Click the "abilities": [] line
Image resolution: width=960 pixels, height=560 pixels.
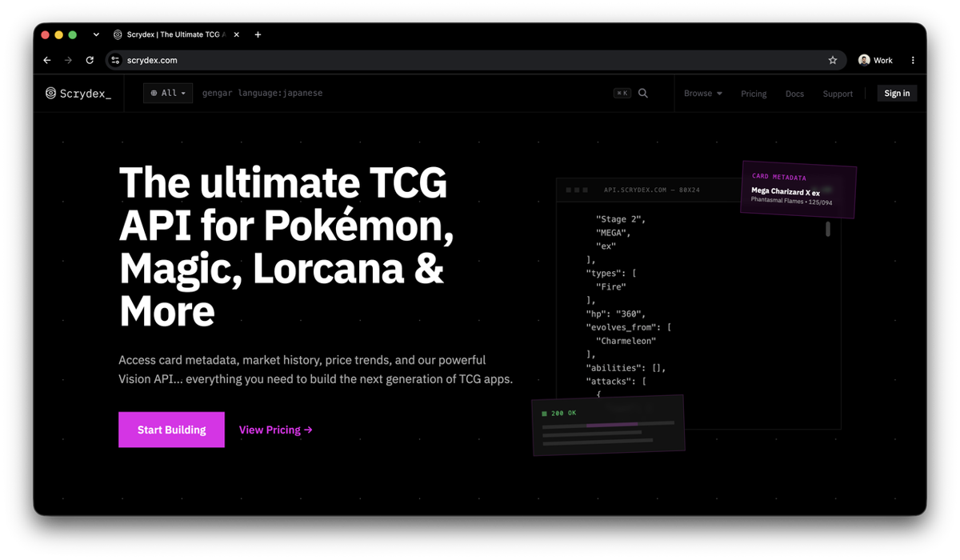pos(626,368)
